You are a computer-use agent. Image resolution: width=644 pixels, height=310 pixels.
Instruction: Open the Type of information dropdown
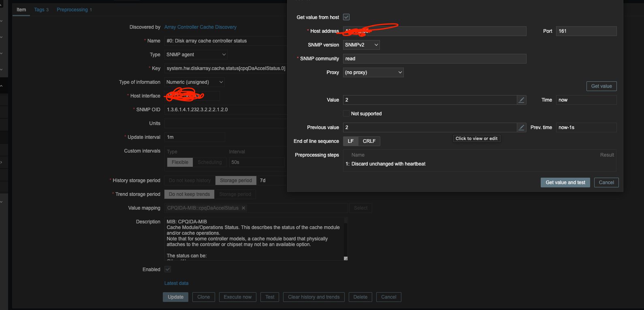tap(194, 82)
